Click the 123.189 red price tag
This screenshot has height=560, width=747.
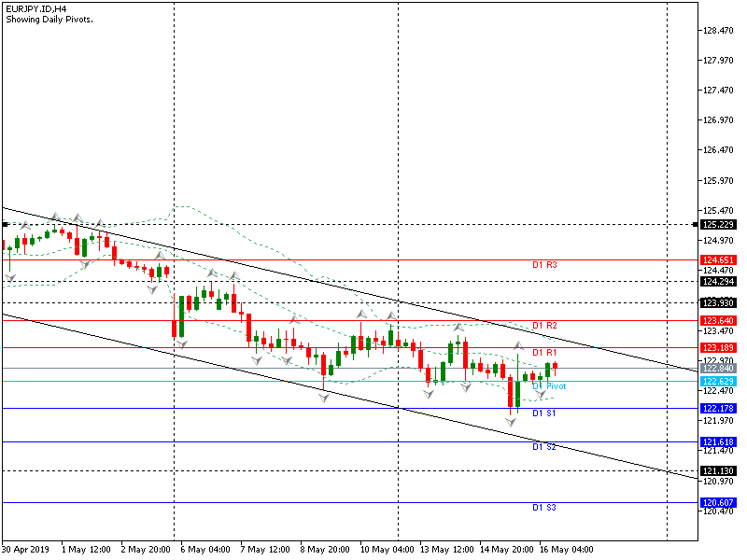click(x=718, y=347)
